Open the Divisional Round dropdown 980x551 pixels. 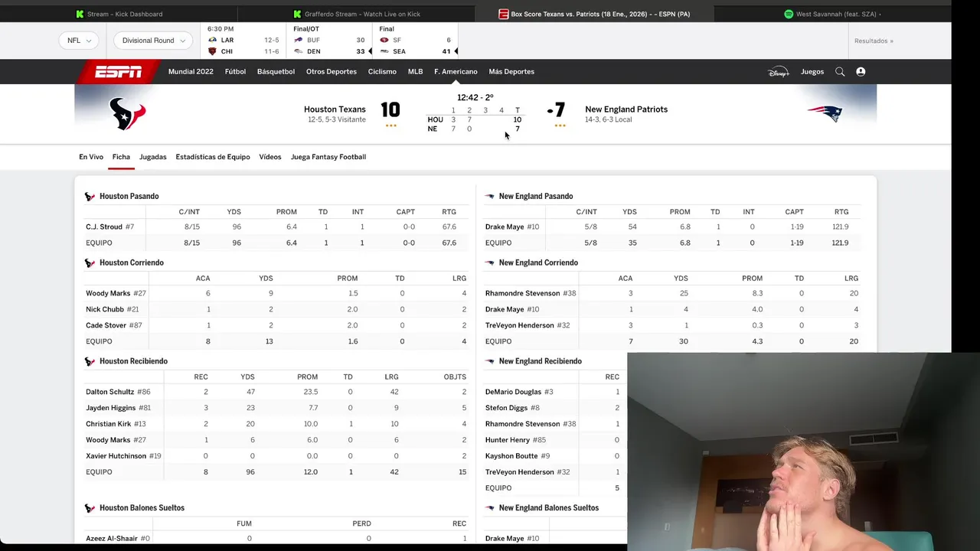pyautogui.click(x=153, y=41)
